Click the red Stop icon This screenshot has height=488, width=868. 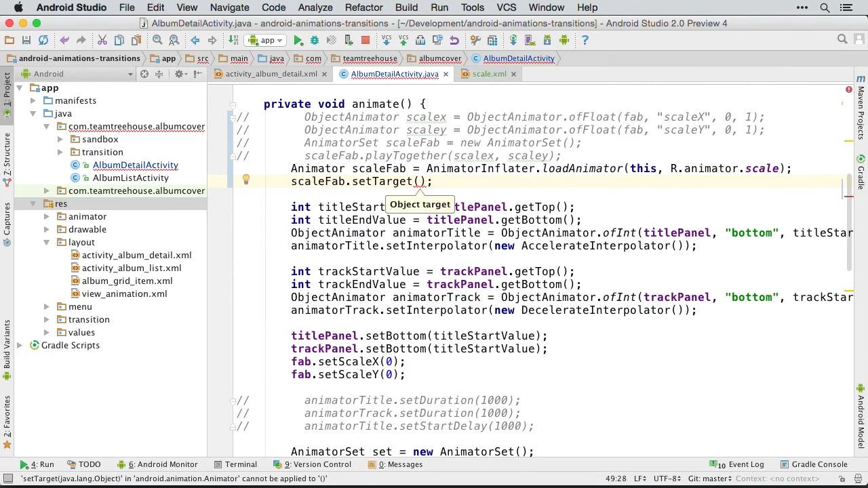pyautogui.click(x=366, y=40)
